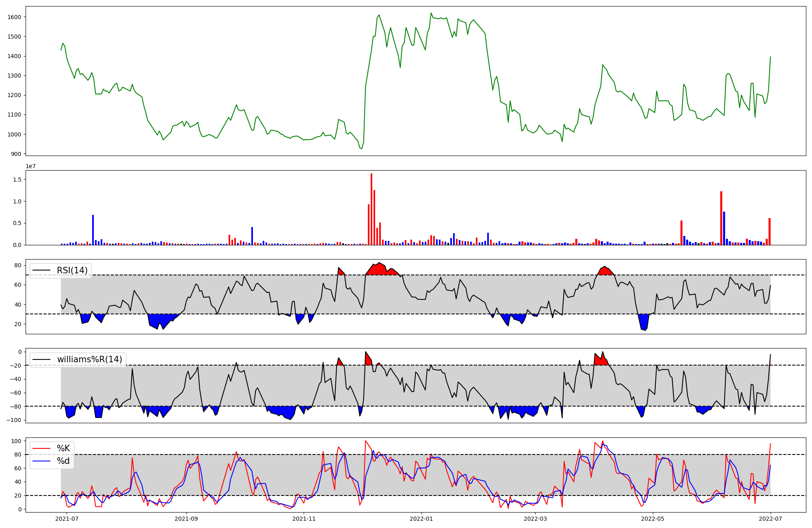Click the -100 Williams %R axis tick label
Screen dimensions: 812x528
(14, 420)
